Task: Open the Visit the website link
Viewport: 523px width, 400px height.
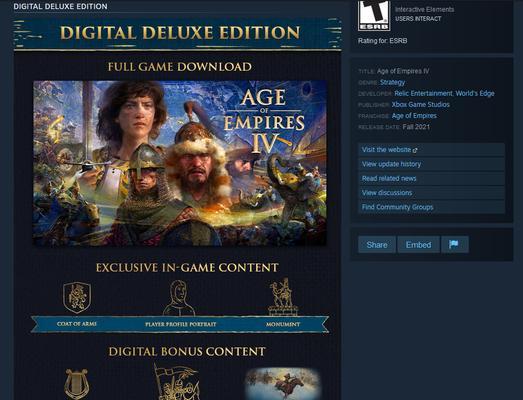Action: click(x=431, y=150)
